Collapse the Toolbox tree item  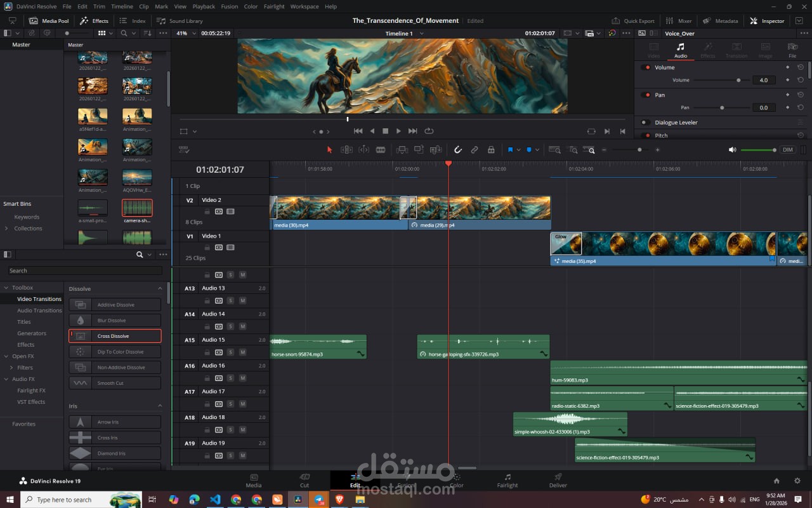pyautogui.click(x=7, y=288)
